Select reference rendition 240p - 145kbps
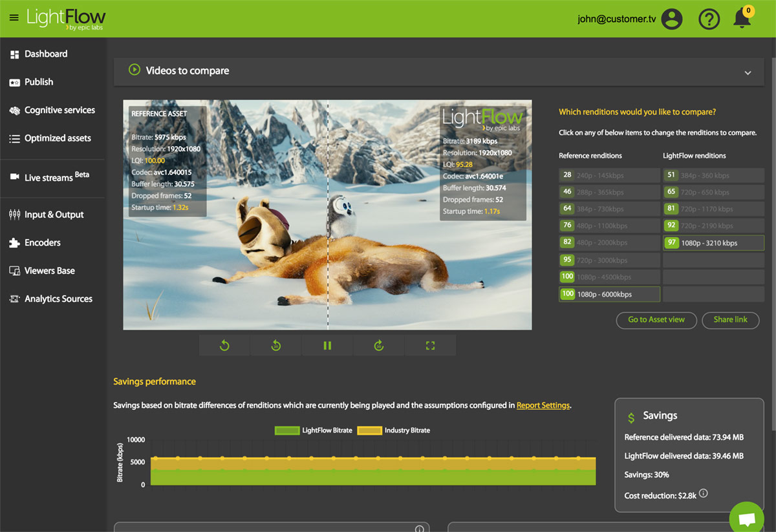 point(609,175)
